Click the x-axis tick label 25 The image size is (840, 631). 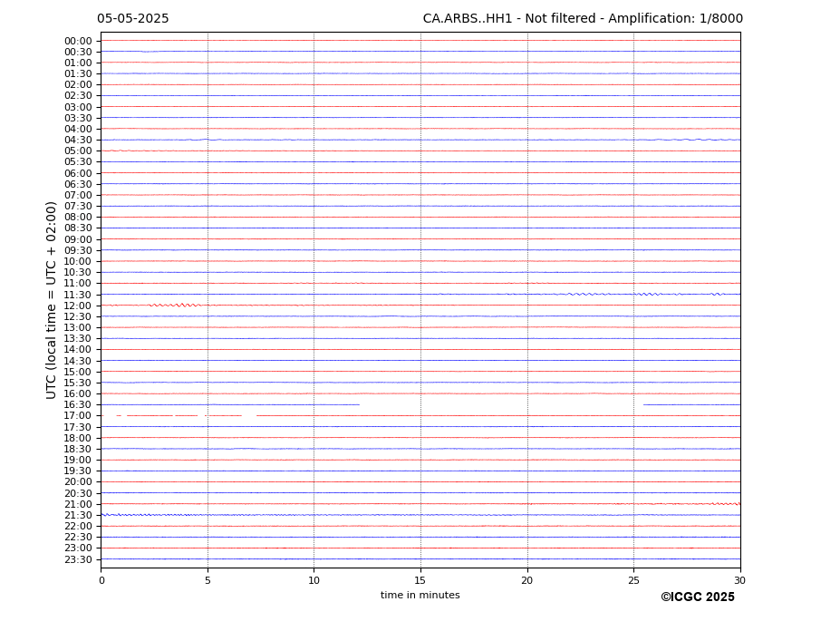633,580
